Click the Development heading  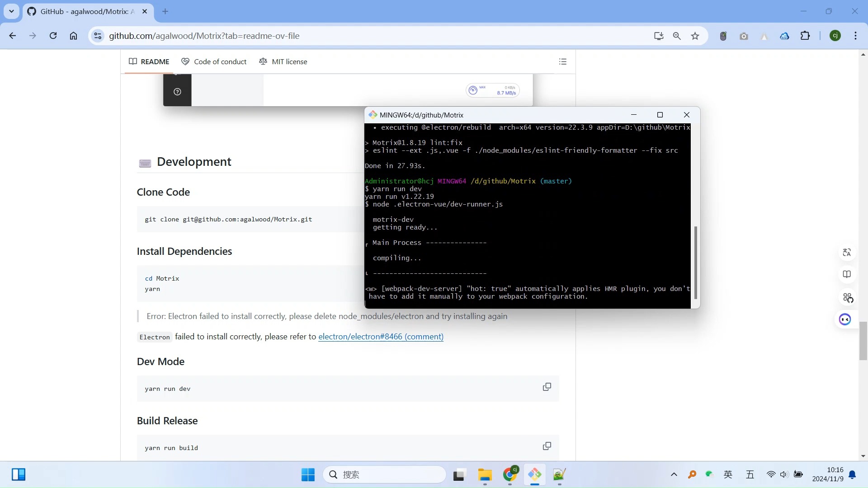click(194, 162)
